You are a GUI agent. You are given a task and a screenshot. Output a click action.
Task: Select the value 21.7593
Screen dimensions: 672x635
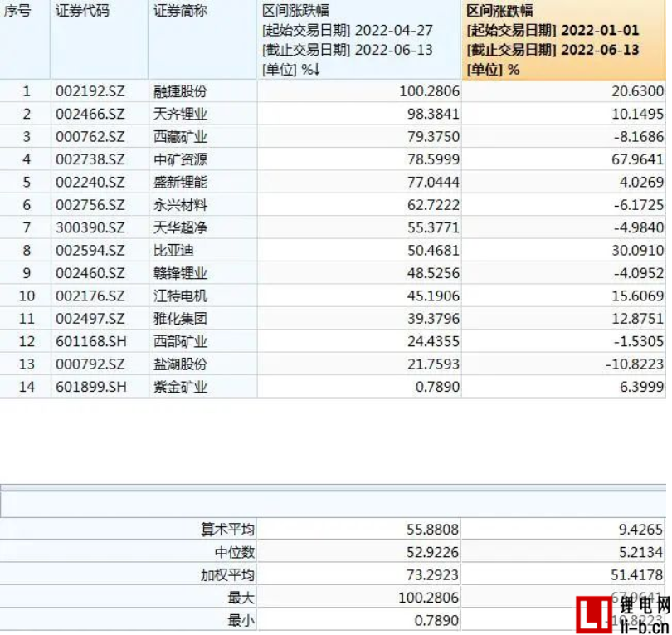(433, 364)
